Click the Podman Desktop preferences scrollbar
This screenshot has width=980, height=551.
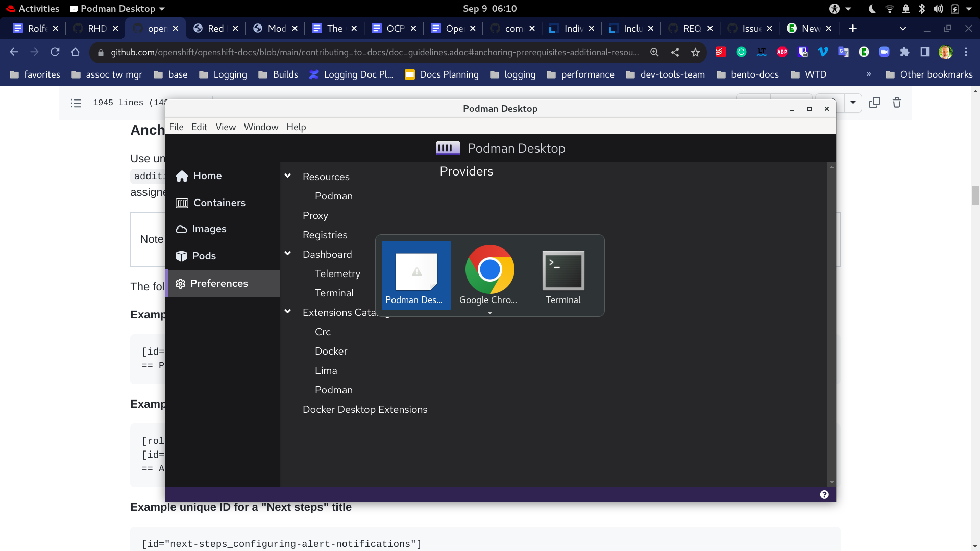click(x=831, y=324)
